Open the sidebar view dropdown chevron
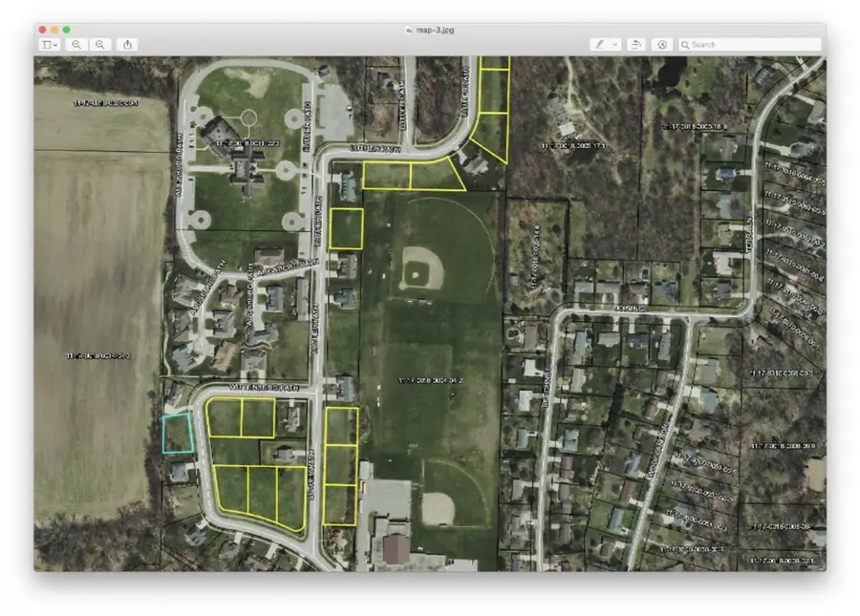The image size is (860, 616). [x=54, y=44]
